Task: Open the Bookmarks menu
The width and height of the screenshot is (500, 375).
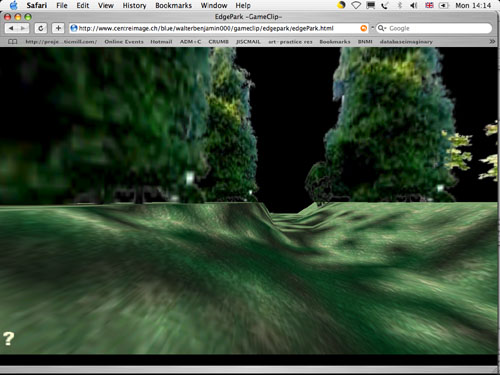Action: [173, 5]
